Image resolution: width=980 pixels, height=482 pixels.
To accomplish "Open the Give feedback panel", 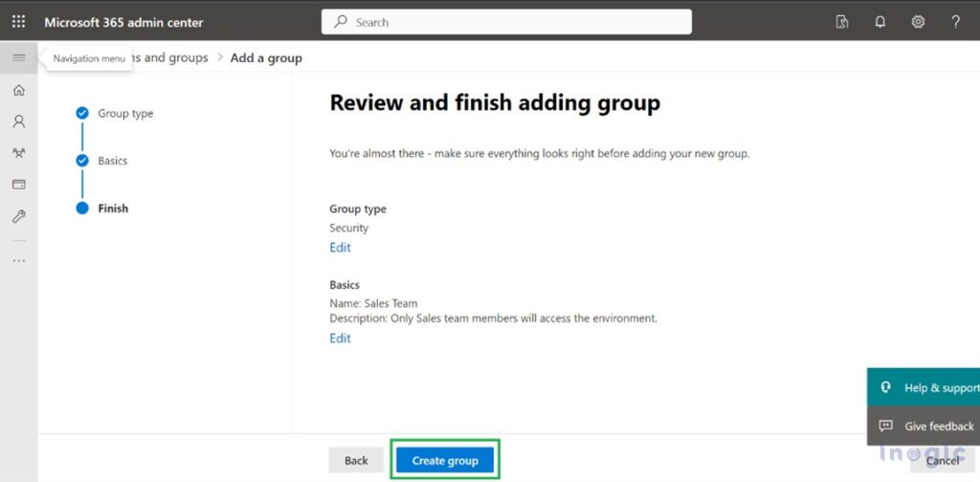I will click(x=924, y=426).
